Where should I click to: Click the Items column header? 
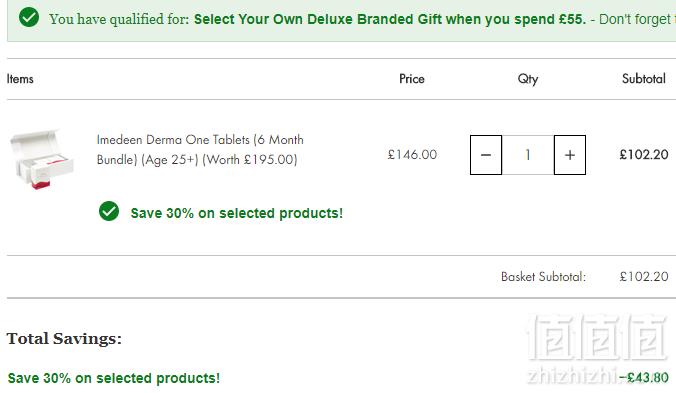point(20,79)
